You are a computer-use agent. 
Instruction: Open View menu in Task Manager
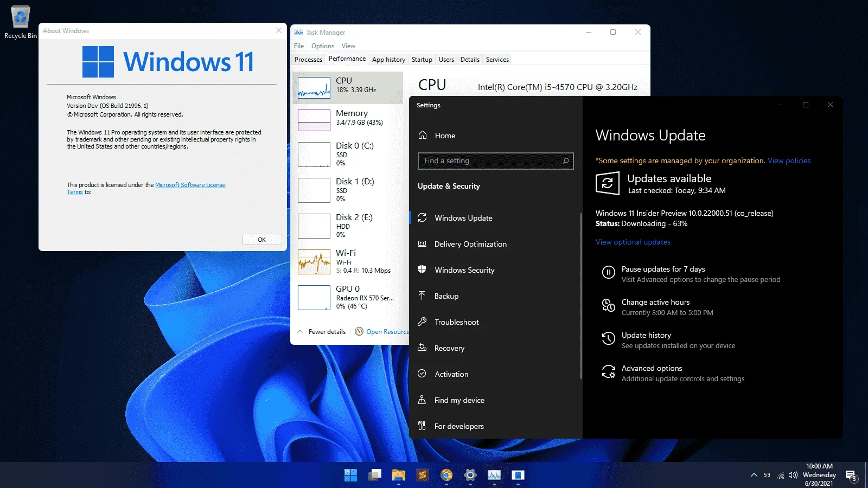pyautogui.click(x=348, y=46)
